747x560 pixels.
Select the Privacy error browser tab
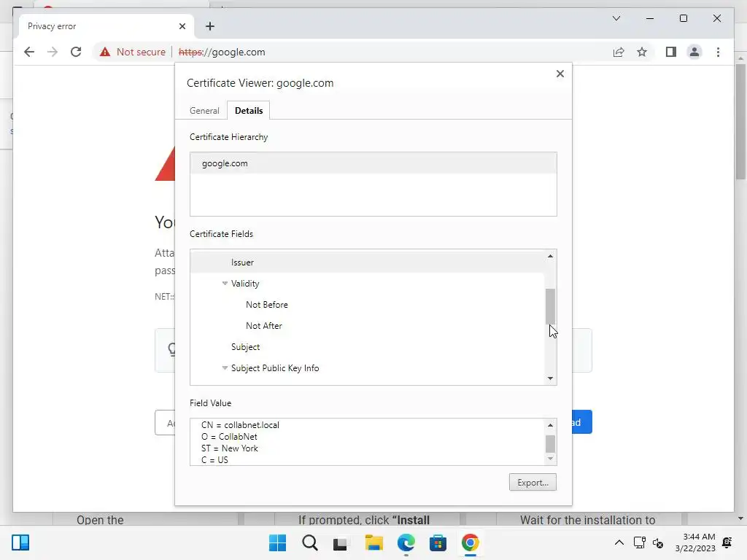point(107,26)
